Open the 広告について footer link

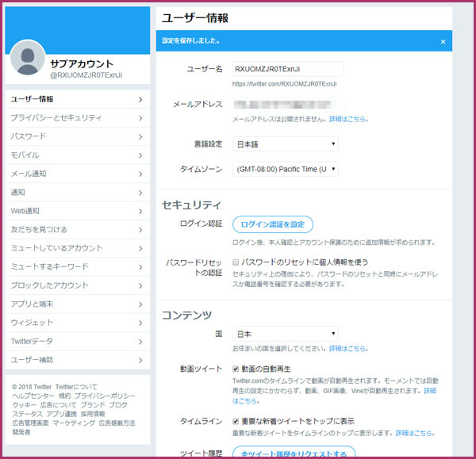[x=58, y=405]
